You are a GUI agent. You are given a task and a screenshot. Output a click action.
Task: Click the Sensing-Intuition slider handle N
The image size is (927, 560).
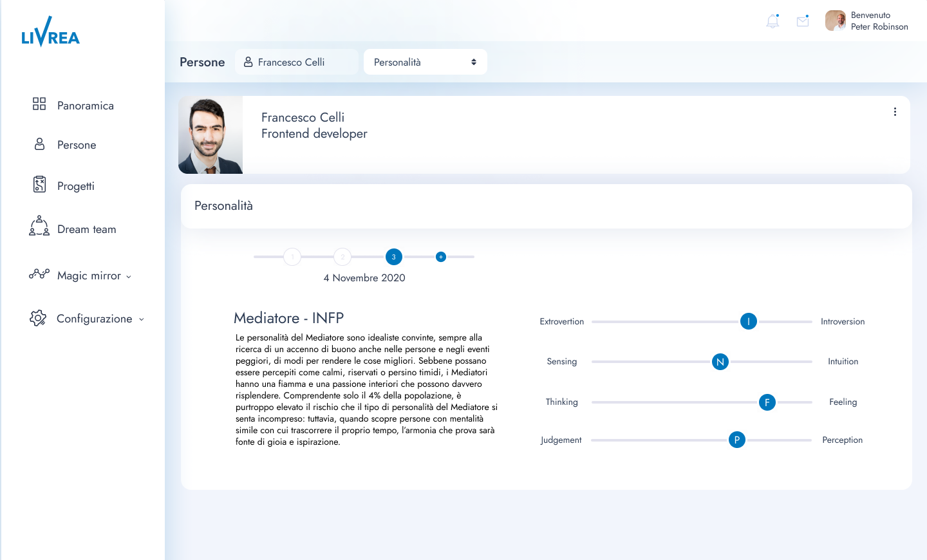[x=720, y=362]
